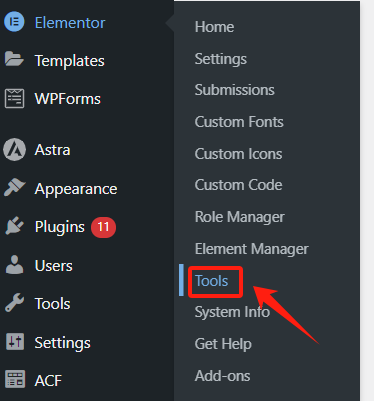Image resolution: width=374 pixels, height=401 pixels.
Task: Click the Users person icon
Action: (x=14, y=265)
